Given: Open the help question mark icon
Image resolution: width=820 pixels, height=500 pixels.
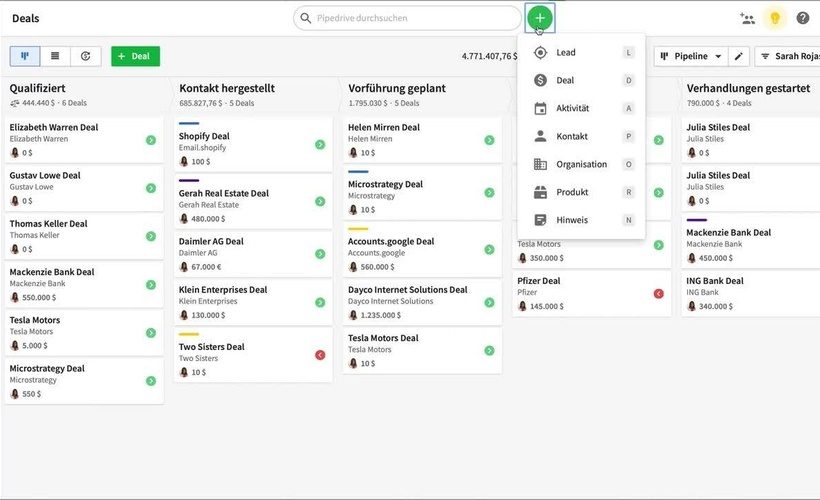Looking at the screenshot, I should (802, 18).
